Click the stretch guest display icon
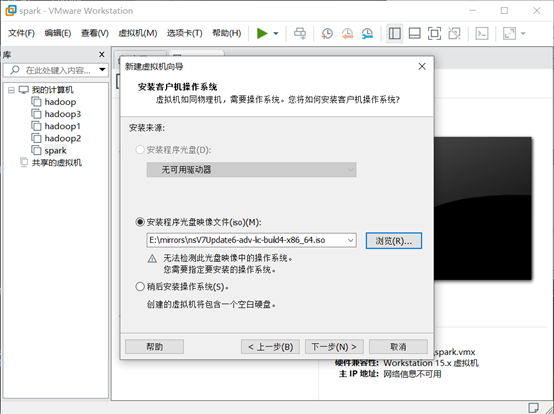 509,34
